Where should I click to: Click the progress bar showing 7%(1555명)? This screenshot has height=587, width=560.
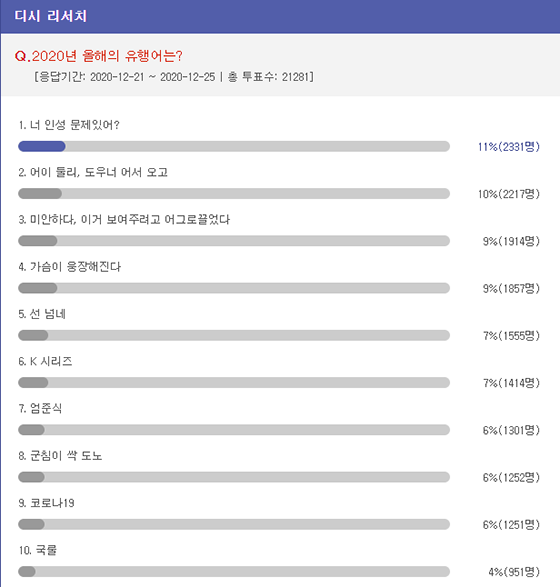click(x=234, y=335)
